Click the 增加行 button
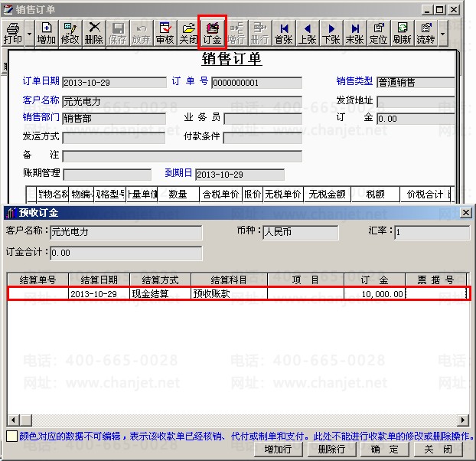Screen dimensions: 476x461 279,450
